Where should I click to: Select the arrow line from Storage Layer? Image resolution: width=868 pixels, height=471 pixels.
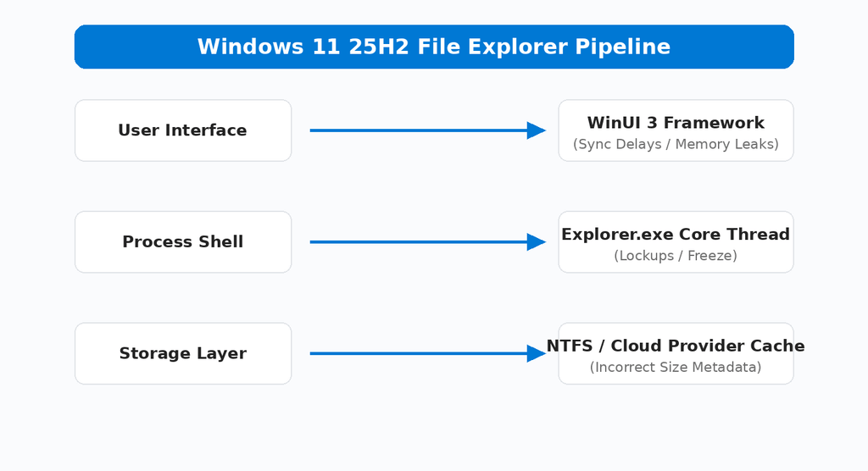click(419, 353)
